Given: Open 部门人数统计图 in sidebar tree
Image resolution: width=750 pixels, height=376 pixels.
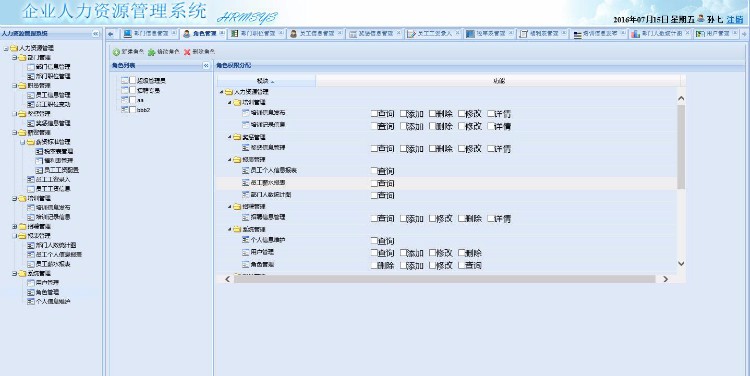Looking at the screenshot, I should pos(56,245).
